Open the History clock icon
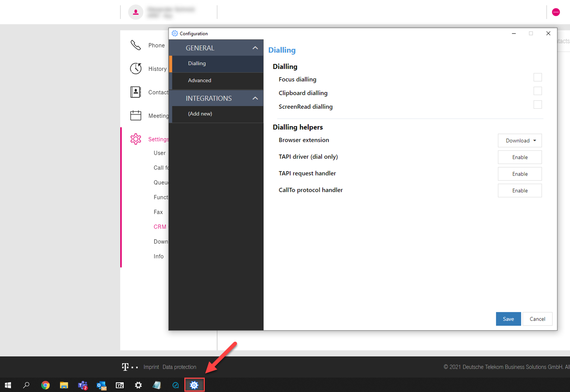This screenshot has width=570, height=392. [x=136, y=69]
